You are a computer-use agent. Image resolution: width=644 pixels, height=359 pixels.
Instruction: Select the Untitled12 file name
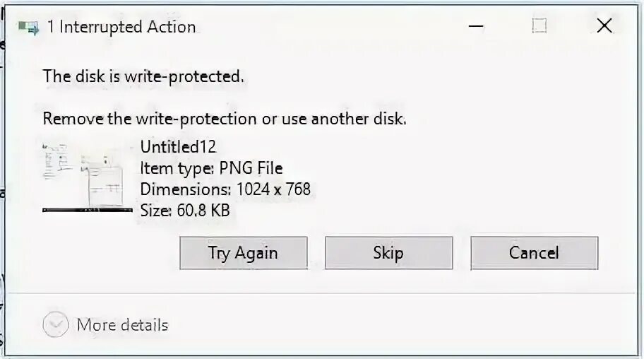point(178,147)
